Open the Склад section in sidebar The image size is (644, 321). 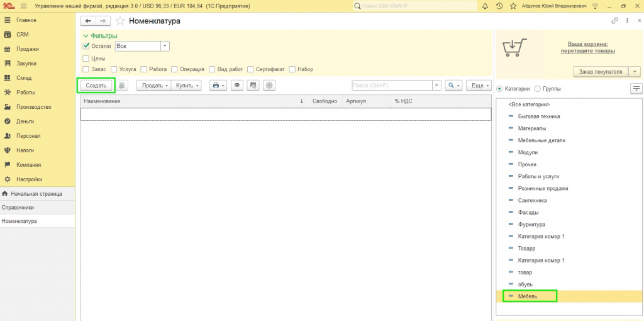tap(24, 78)
